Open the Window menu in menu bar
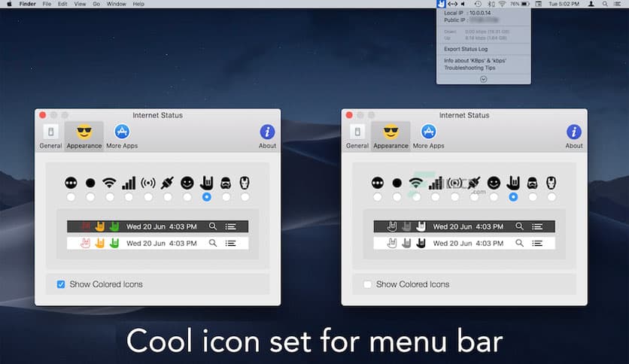Viewport: 629px width, 364px height. 116,4
